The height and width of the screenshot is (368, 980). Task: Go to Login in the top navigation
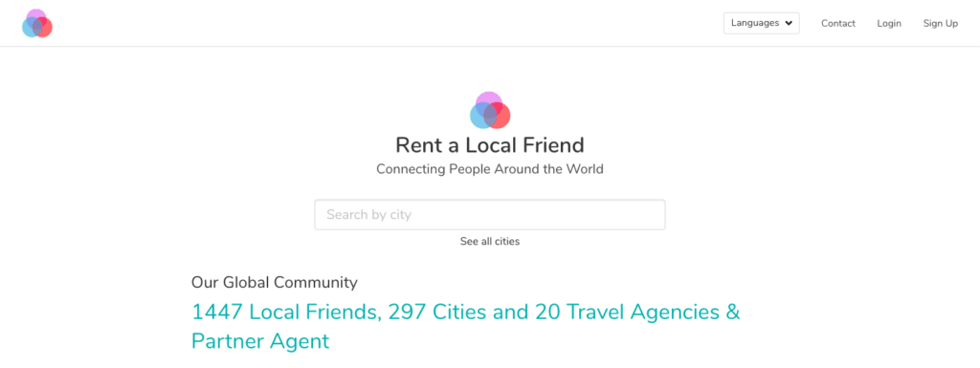click(x=889, y=23)
